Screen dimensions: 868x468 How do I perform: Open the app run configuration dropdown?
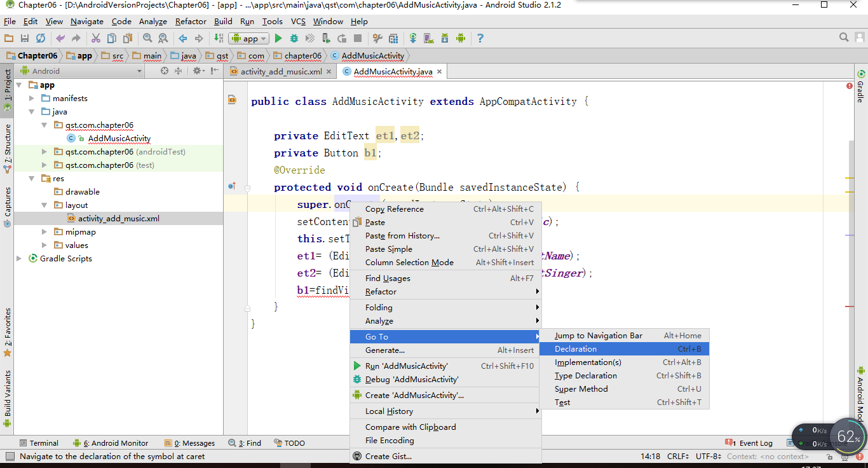tap(248, 38)
